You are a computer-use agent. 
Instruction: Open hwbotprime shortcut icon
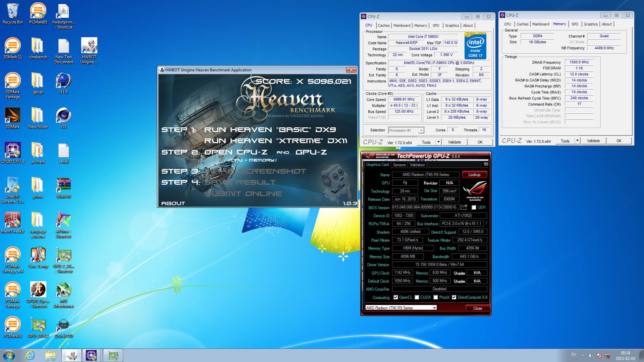point(63,16)
